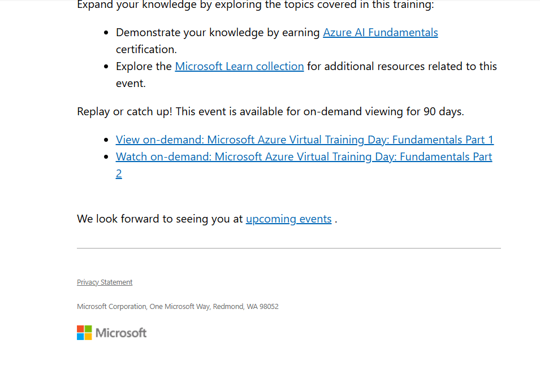Click bullet point beside View on-demand link
540x392 pixels.
click(x=106, y=140)
